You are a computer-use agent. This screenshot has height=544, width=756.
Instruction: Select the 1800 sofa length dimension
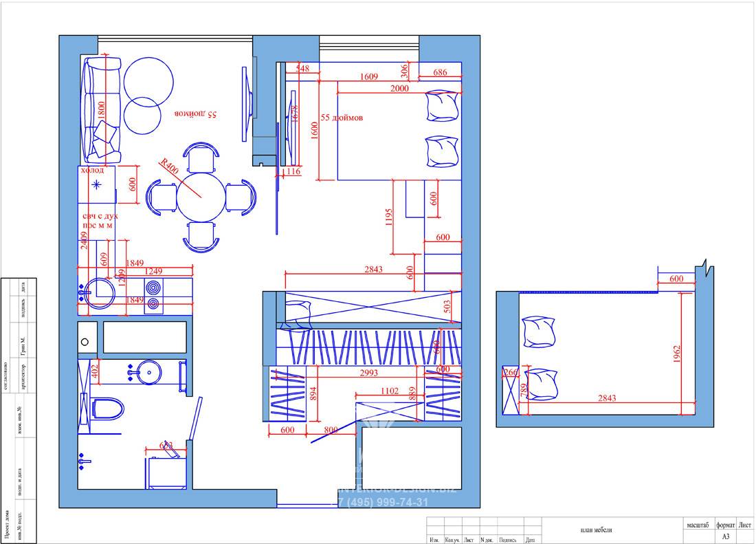102,111
